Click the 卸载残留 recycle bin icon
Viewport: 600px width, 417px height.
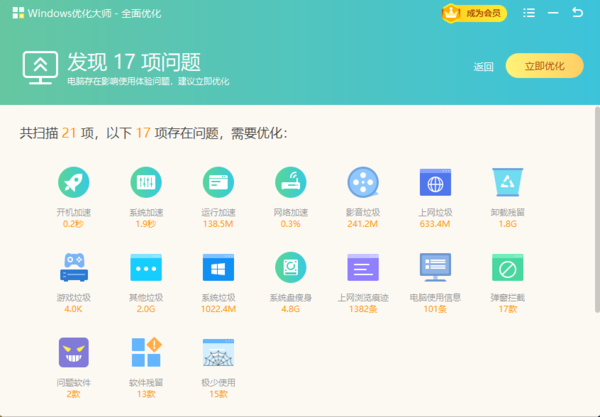click(507, 182)
